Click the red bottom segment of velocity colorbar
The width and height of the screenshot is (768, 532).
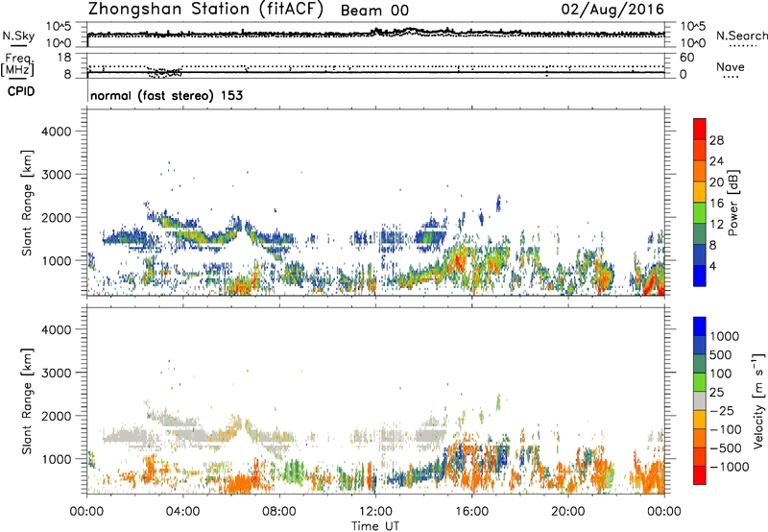[x=700, y=475]
